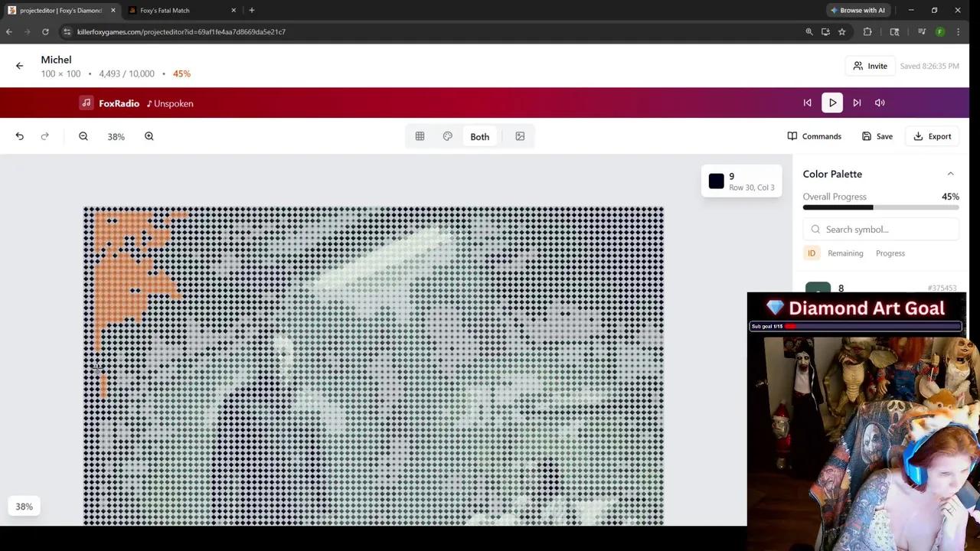Image resolution: width=980 pixels, height=551 pixels.
Task: Sort palette by Remaining
Action: [x=845, y=253]
